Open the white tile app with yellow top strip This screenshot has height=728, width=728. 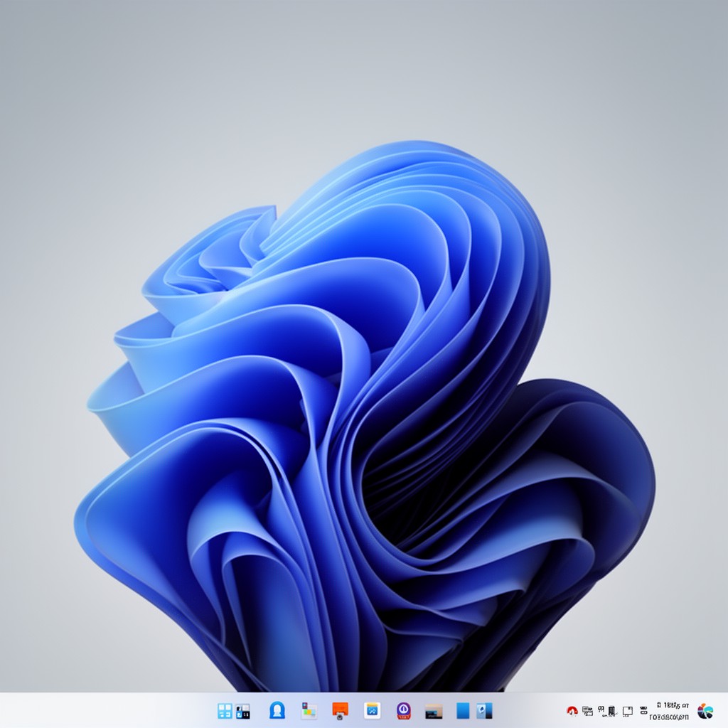372,710
